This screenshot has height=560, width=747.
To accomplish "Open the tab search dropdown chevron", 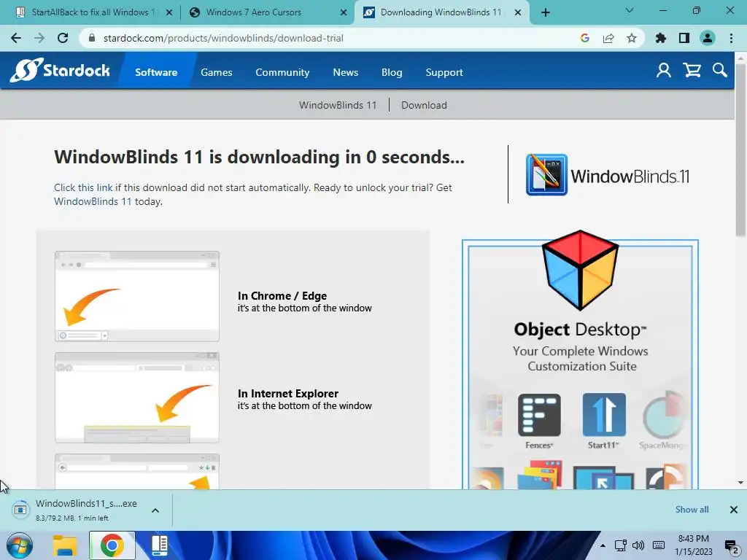I will (630, 10).
